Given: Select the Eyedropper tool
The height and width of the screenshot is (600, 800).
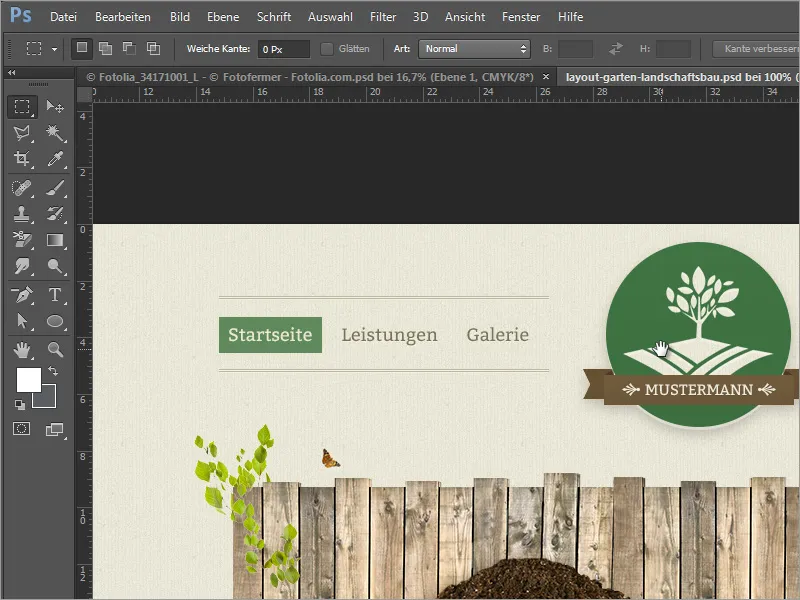Looking at the screenshot, I should click(x=55, y=159).
